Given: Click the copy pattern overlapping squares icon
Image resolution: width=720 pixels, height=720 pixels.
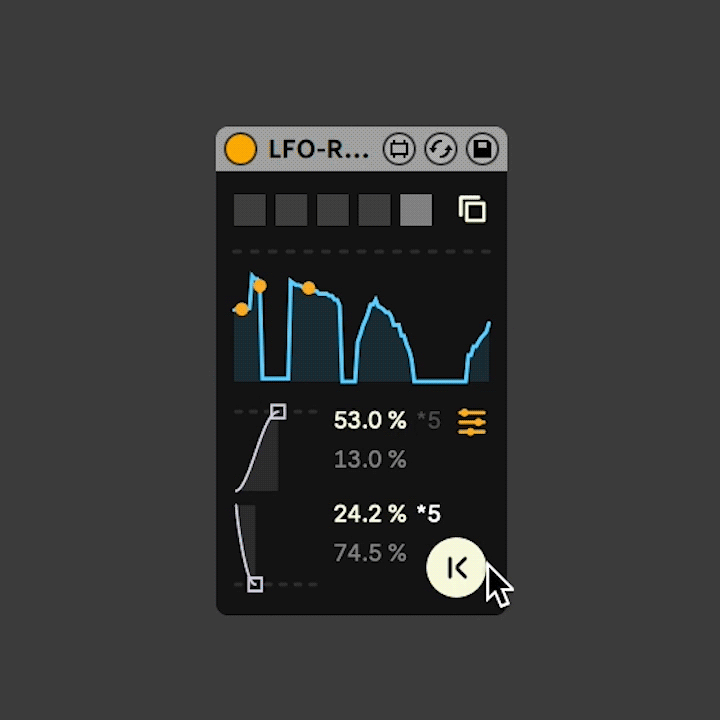Looking at the screenshot, I should [472, 209].
